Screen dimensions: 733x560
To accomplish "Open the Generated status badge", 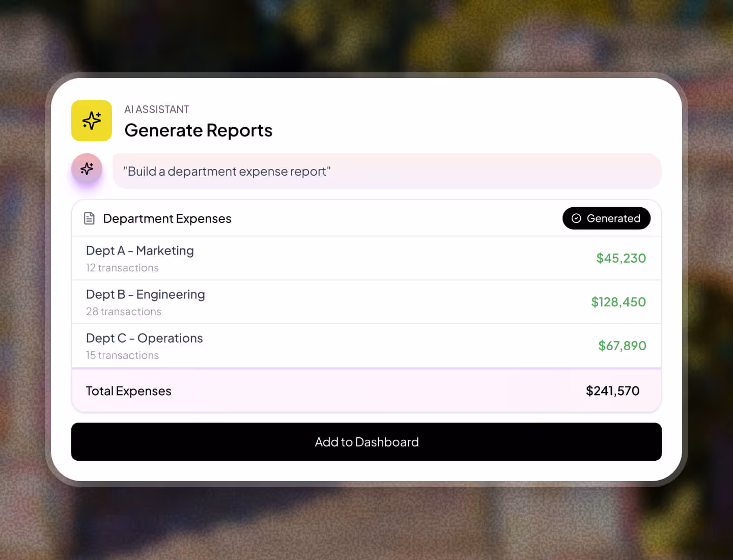I will (x=606, y=218).
